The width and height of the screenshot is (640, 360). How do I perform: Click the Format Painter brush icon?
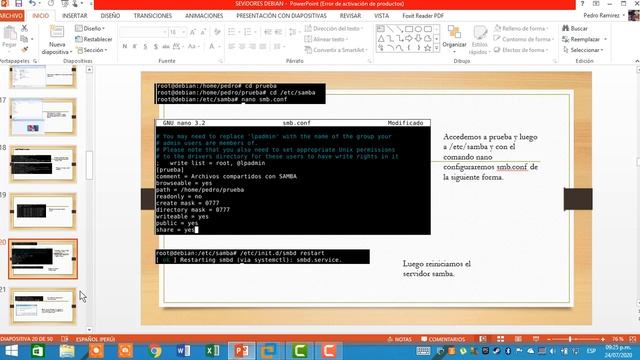tap(24, 49)
